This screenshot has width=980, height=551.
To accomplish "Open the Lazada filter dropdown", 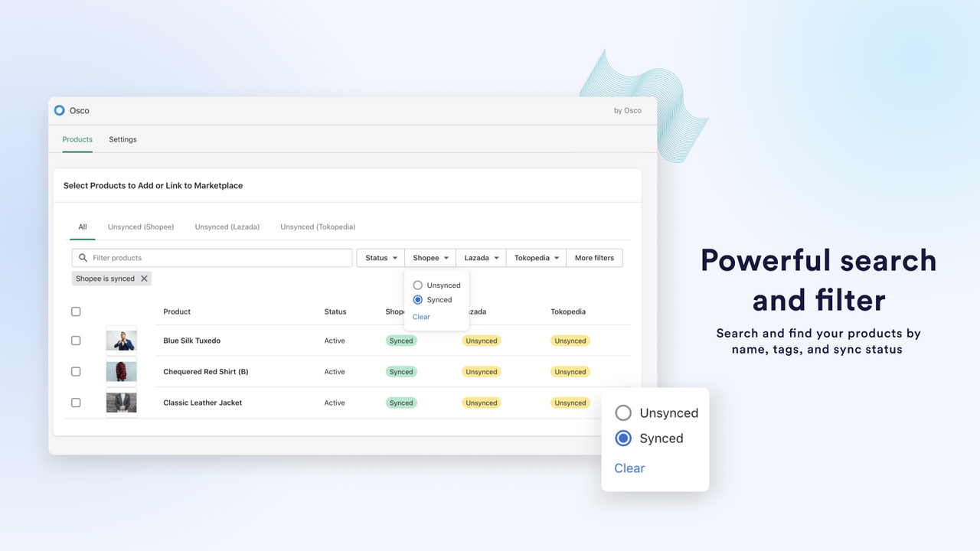I will [481, 258].
